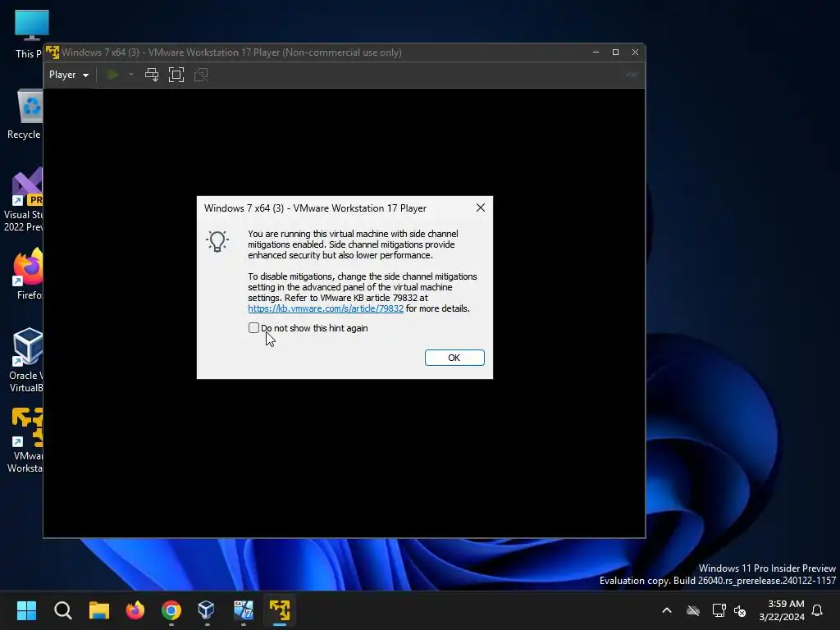
Task: Open the Windows 7 themed taskbar app
Action: click(x=243, y=610)
